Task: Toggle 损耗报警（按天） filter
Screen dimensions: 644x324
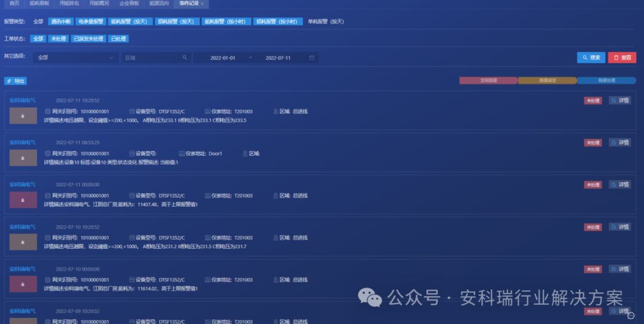Action: pos(177,21)
